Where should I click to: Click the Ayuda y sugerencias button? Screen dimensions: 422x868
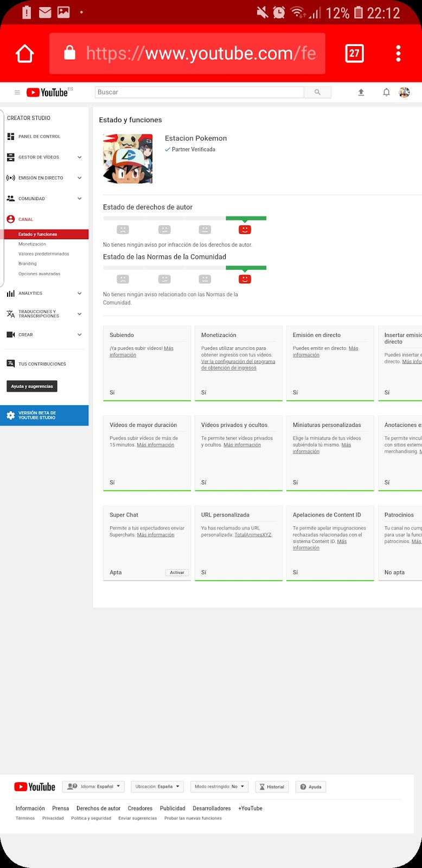coord(32,386)
